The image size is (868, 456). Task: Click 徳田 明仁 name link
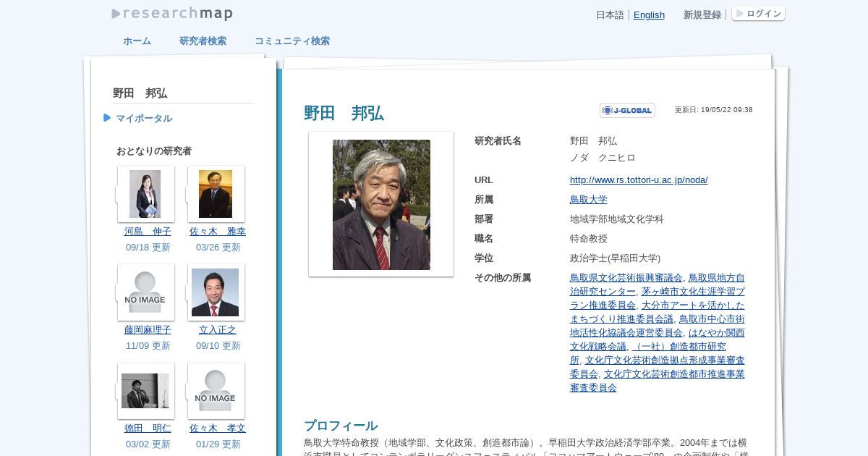[x=148, y=428]
